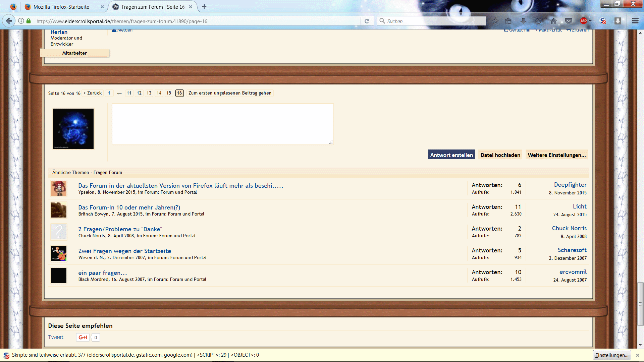Expand the Adblock Plus dropdown arrow
This screenshot has height=362, width=644.
click(590, 21)
